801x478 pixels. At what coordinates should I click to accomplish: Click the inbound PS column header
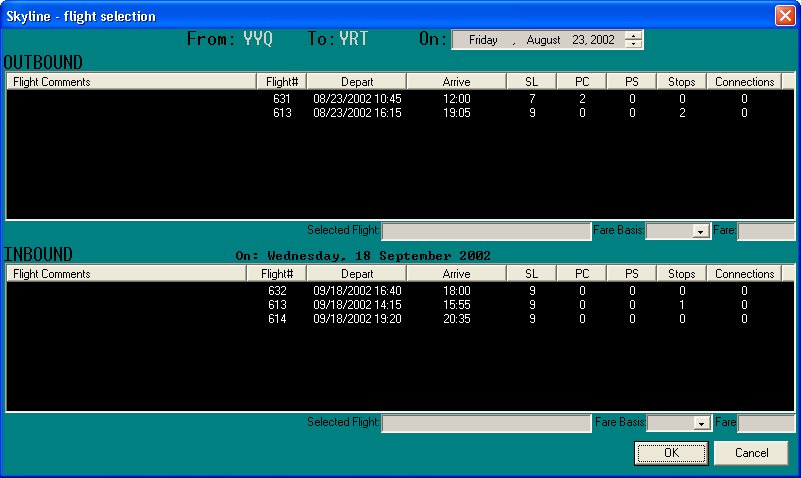(x=631, y=274)
